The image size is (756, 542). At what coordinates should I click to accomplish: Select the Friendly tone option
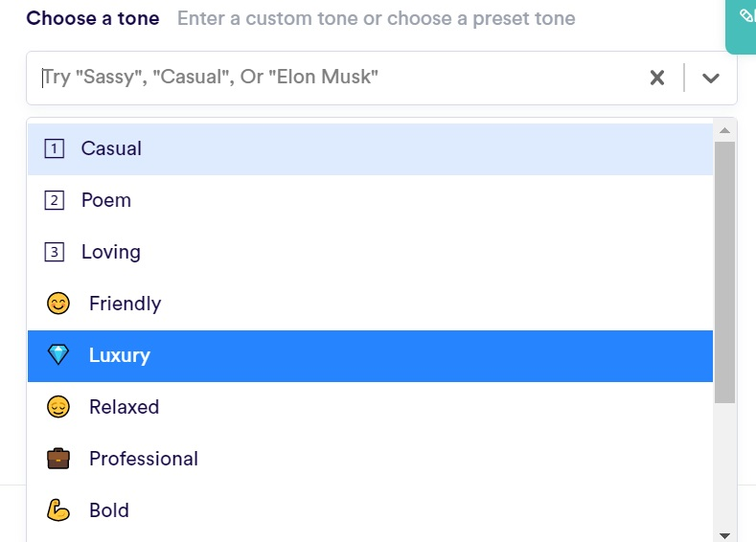(125, 304)
